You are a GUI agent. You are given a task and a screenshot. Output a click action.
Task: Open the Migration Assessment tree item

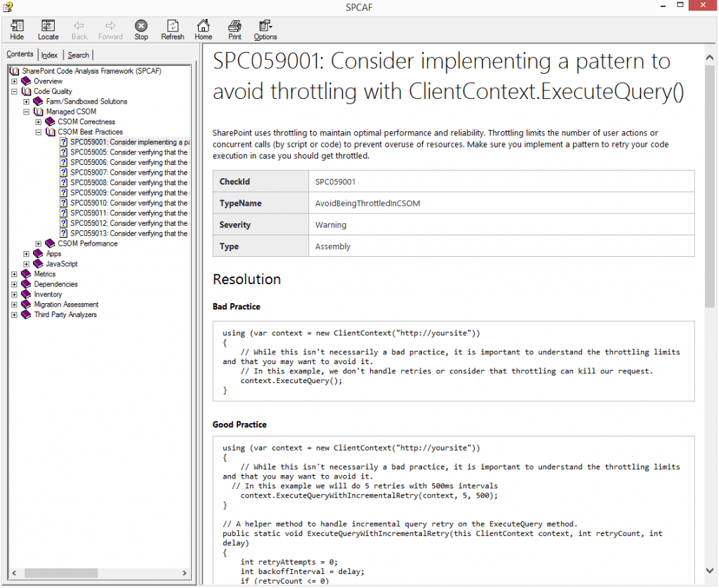click(65, 304)
